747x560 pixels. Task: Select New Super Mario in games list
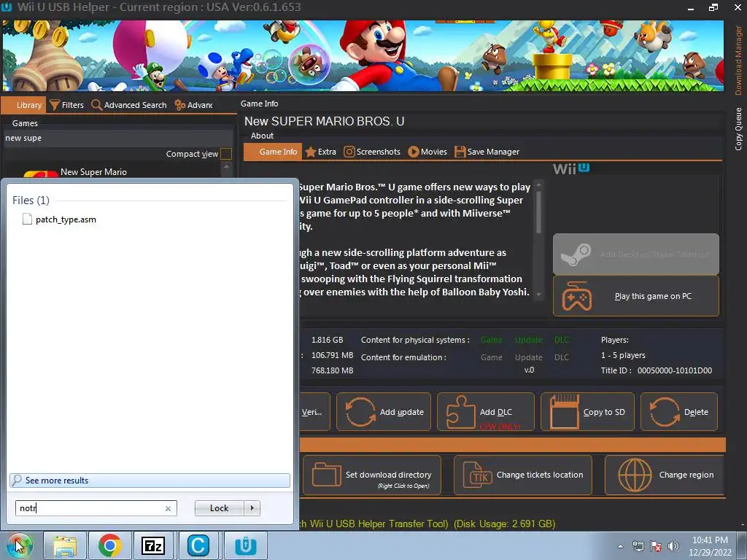pyautogui.click(x=94, y=172)
